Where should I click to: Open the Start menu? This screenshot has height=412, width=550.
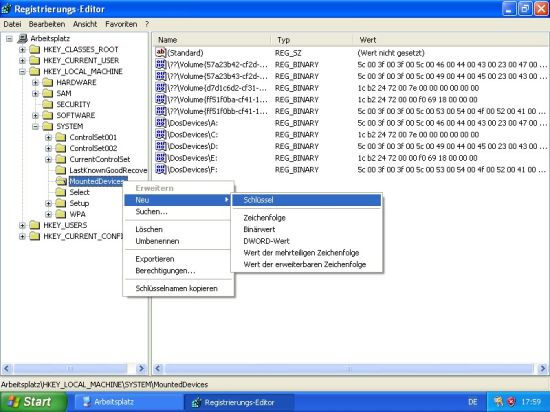tap(33, 402)
